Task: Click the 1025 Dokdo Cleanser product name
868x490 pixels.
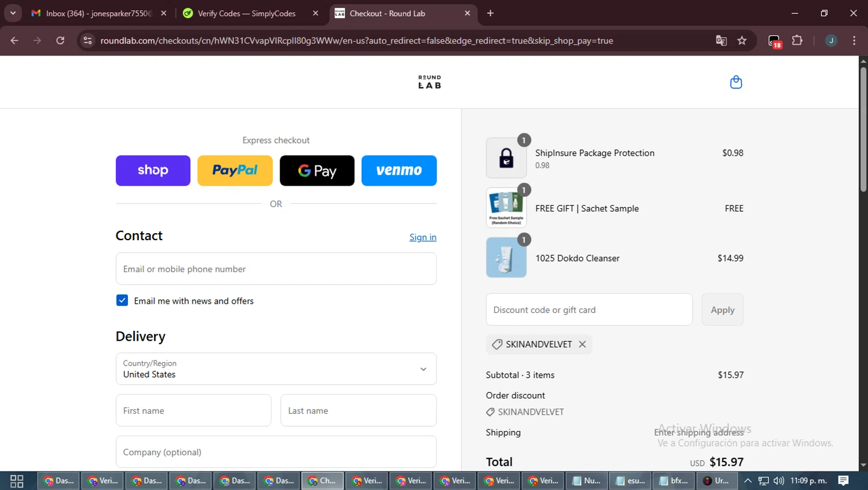Action: [578, 258]
